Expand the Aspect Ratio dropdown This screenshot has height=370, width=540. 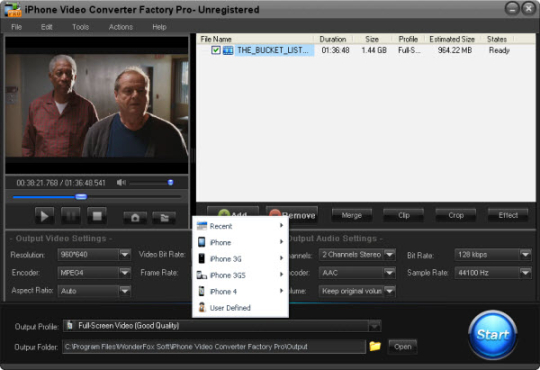point(125,291)
